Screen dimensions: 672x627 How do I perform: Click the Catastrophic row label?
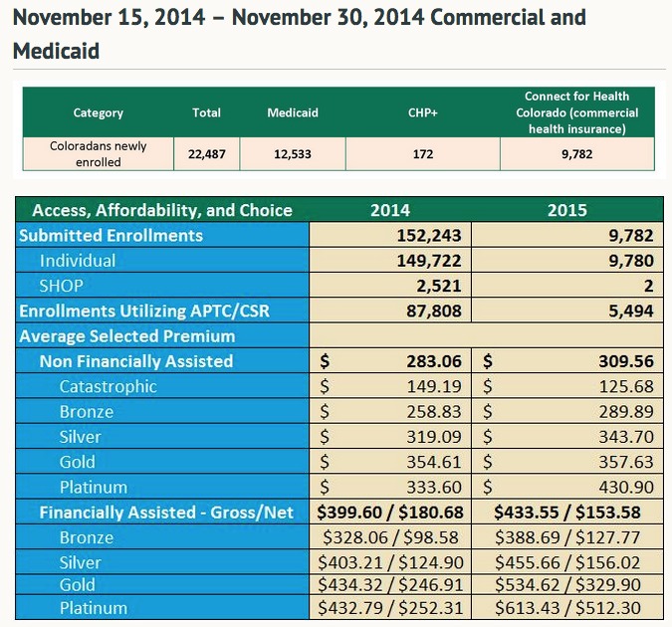coord(108,386)
